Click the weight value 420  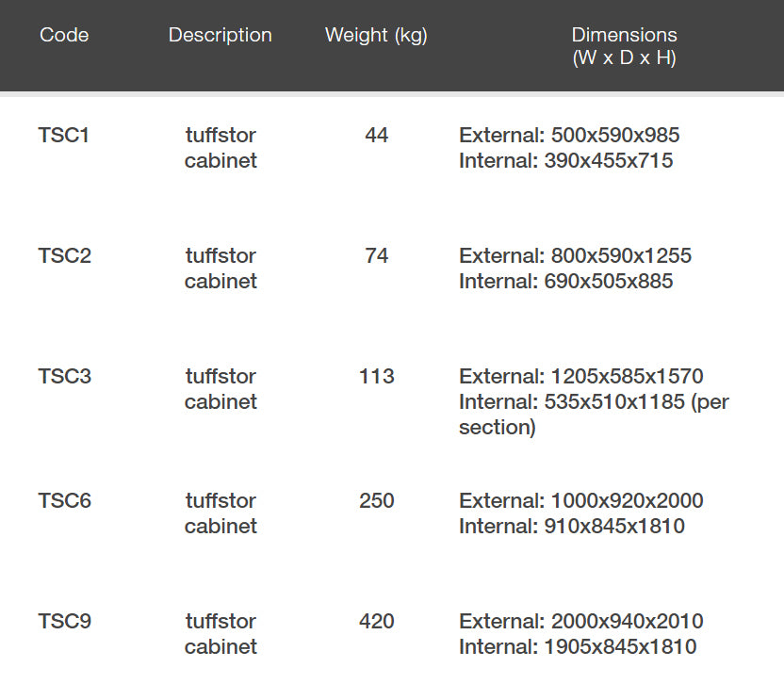376,622
